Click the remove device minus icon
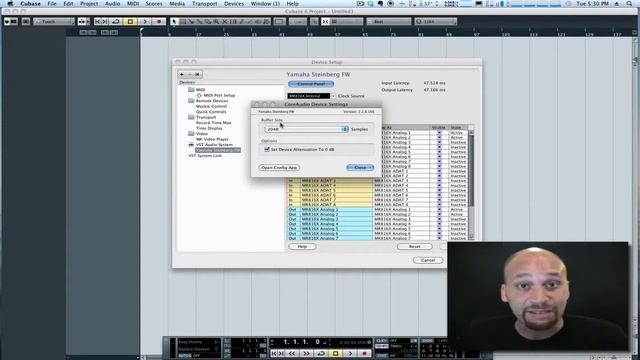This screenshot has height=360, width=640. (189, 74)
